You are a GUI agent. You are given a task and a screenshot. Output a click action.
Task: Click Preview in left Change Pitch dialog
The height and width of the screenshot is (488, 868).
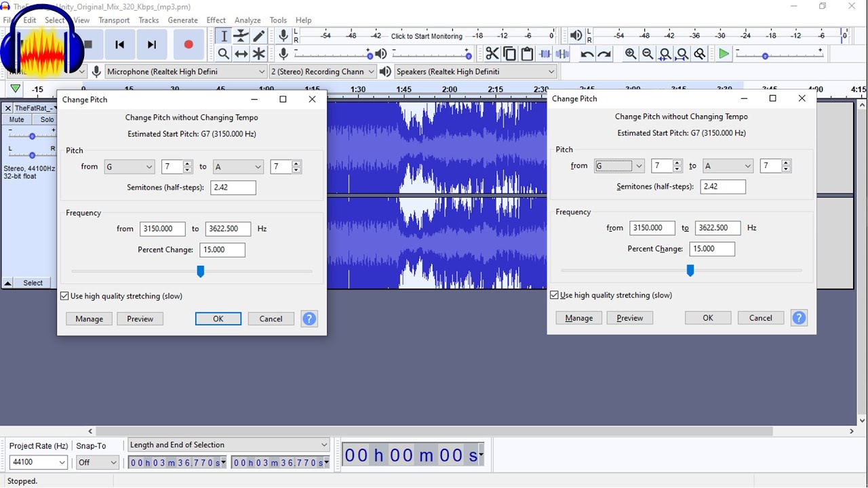point(140,319)
